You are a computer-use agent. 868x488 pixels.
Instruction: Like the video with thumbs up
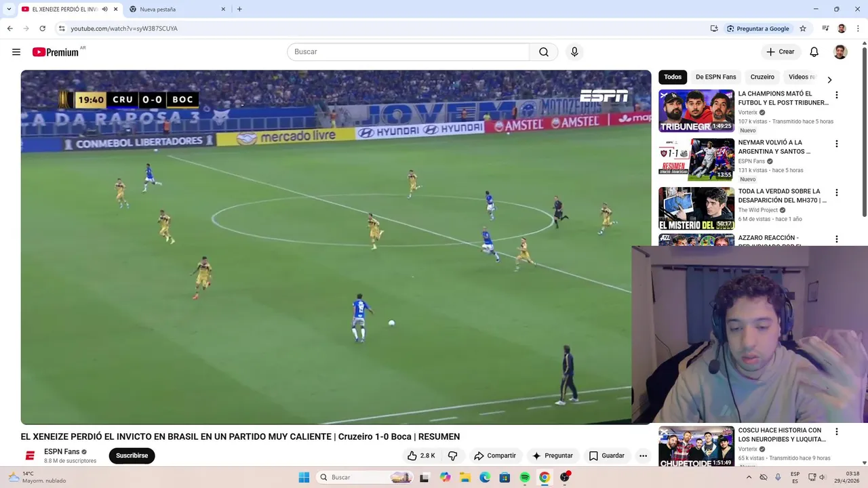coord(421,455)
